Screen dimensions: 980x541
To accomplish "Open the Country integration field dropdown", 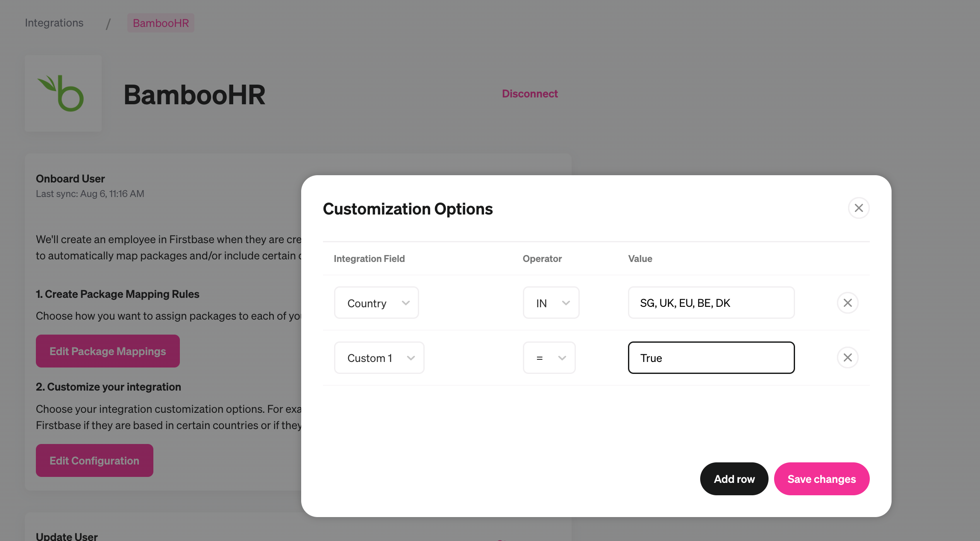I will (376, 303).
